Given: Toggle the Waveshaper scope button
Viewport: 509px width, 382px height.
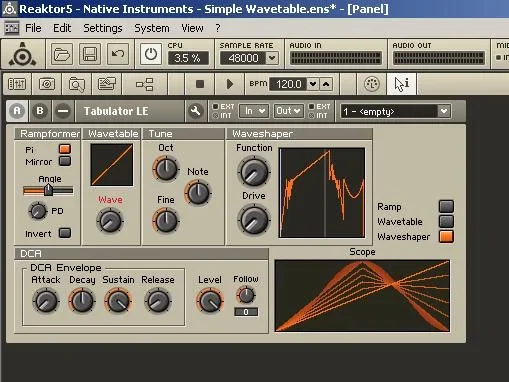Looking at the screenshot, I should click(x=446, y=236).
